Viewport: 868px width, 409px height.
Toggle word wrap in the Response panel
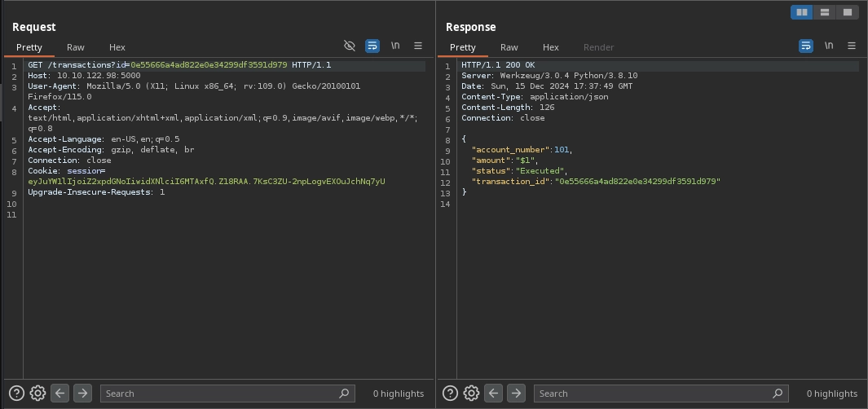pos(806,46)
